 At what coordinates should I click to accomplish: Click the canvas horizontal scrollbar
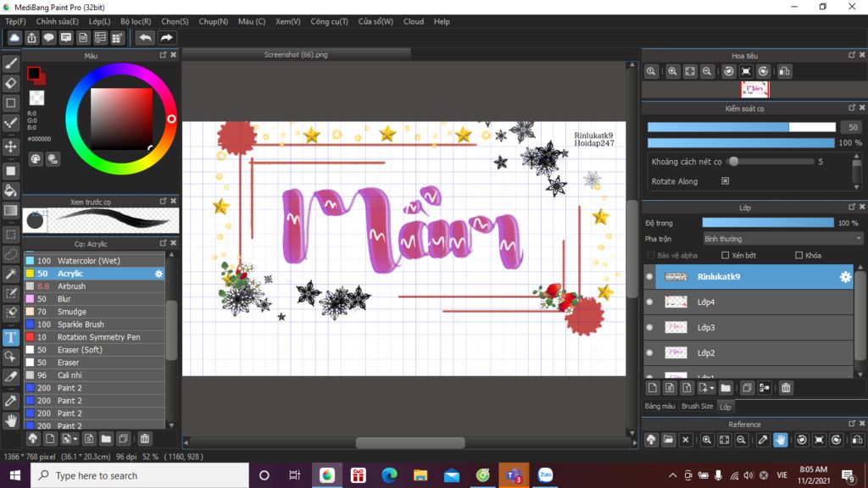(x=409, y=442)
